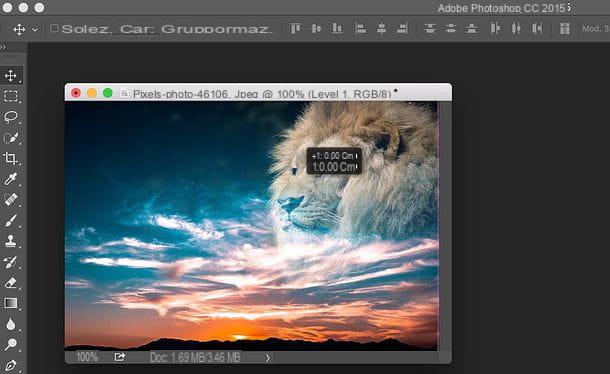Click the green zoom button of document window
Image resolution: width=610 pixels, height=374 pixels.
click(x=108, y=93)
